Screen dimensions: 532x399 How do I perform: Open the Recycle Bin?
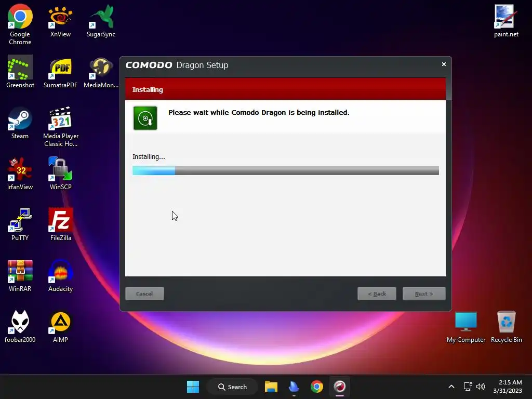coord(506,327)
